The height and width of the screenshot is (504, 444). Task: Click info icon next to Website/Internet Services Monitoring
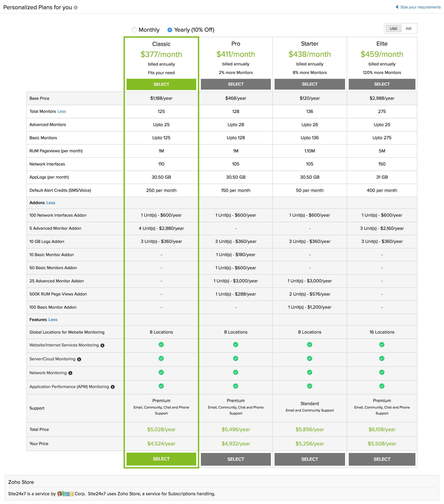click(102, 345)
